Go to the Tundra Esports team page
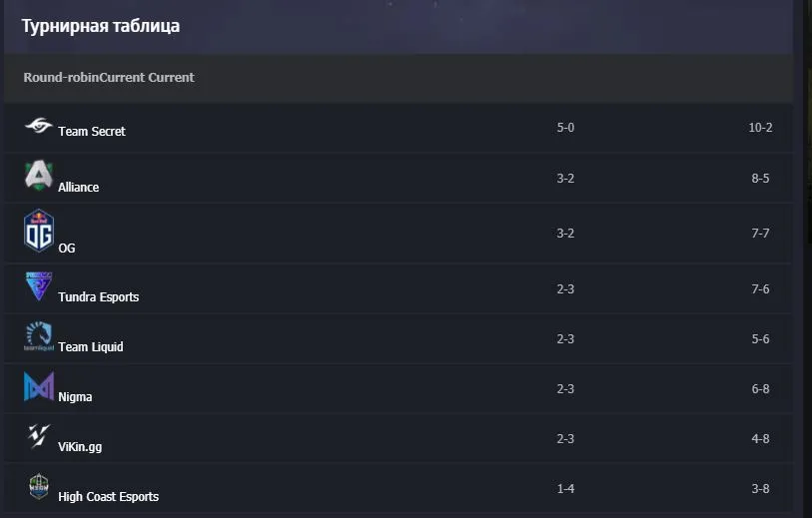 pos(99,297)
